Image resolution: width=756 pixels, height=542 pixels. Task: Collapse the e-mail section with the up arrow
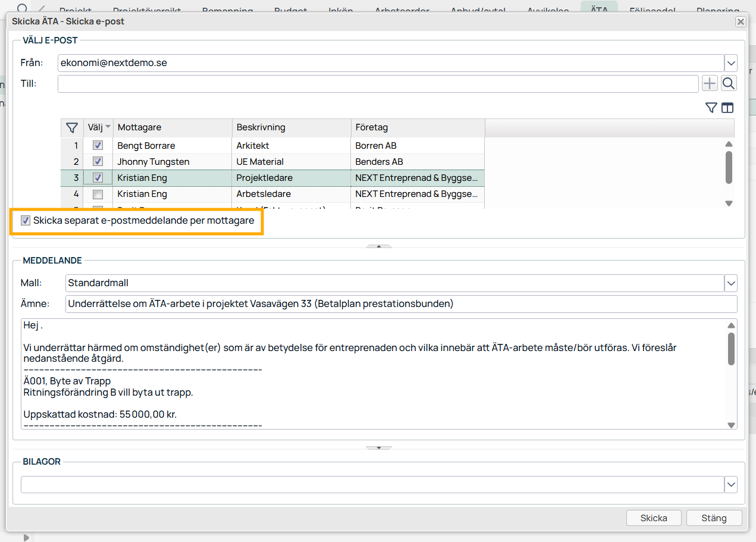[379, 246]
